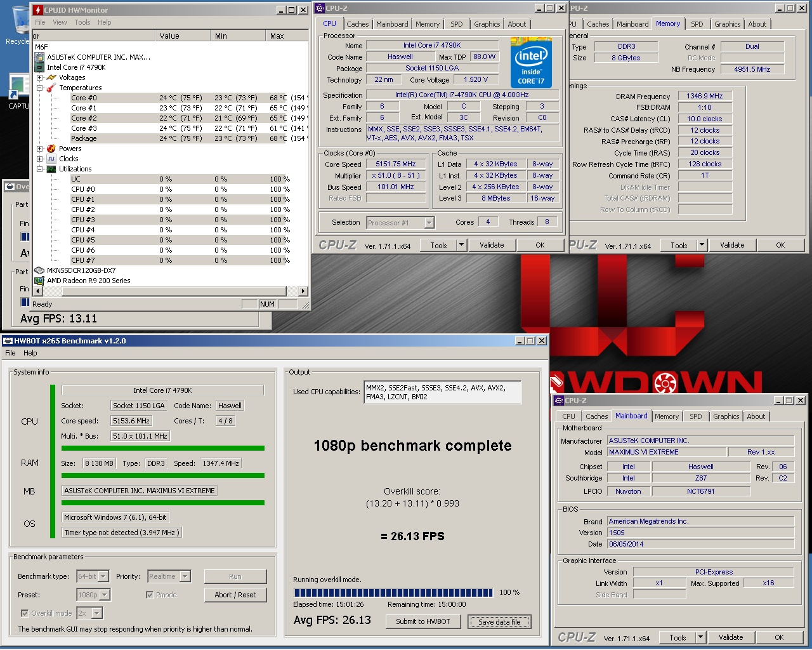Open the Processor #1 selection dropdown
The height and width of the screenshot is (650, 812).
(x=429, y=223)
